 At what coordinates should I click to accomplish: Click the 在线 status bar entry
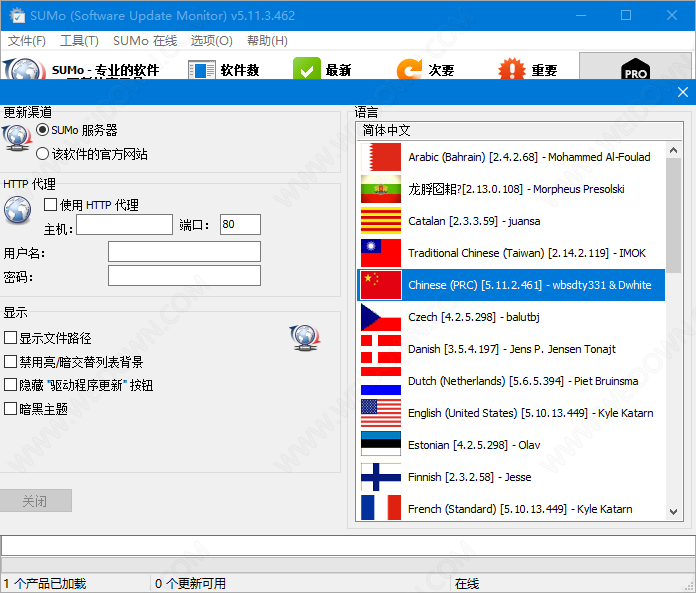click(x=467, y=583)
